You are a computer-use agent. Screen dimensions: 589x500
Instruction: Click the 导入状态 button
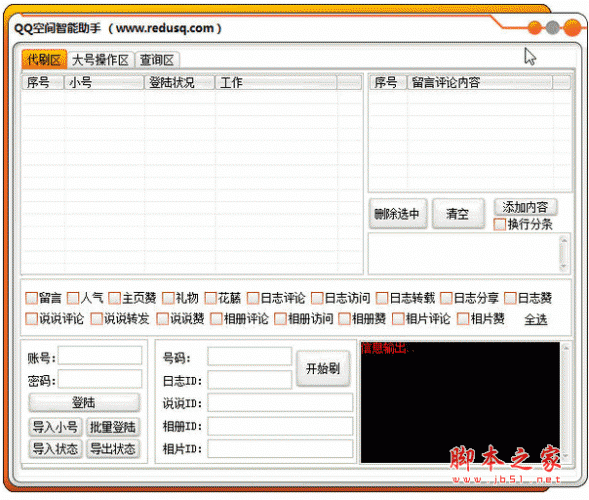click(56, 449)
